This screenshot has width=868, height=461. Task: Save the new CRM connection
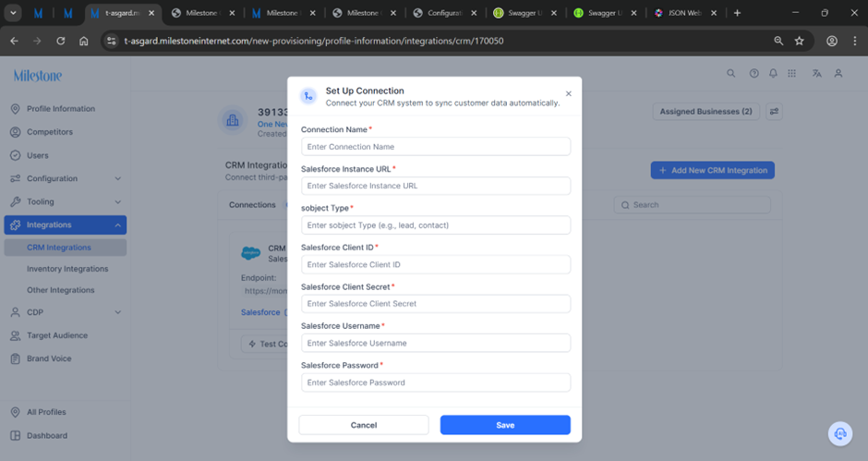(x=505, y=425)
